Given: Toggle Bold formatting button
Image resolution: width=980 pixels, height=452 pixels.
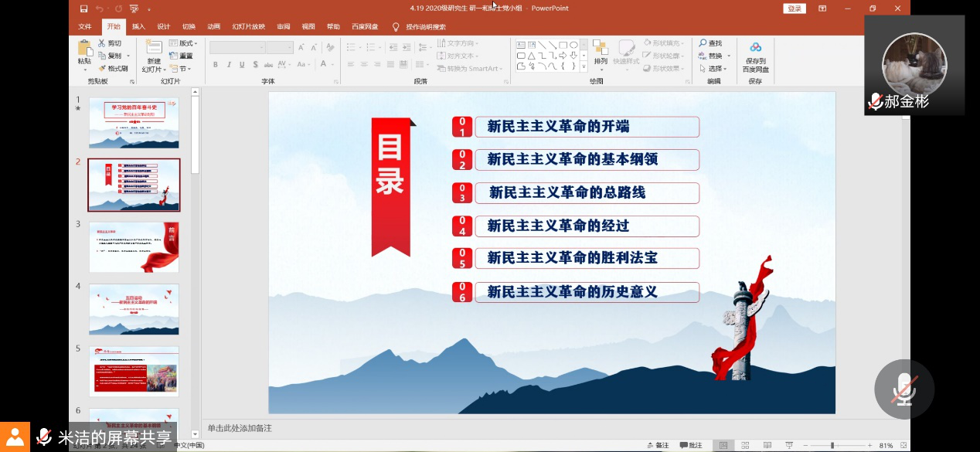Looking at the screenshot, I should [x=216, y=65].
